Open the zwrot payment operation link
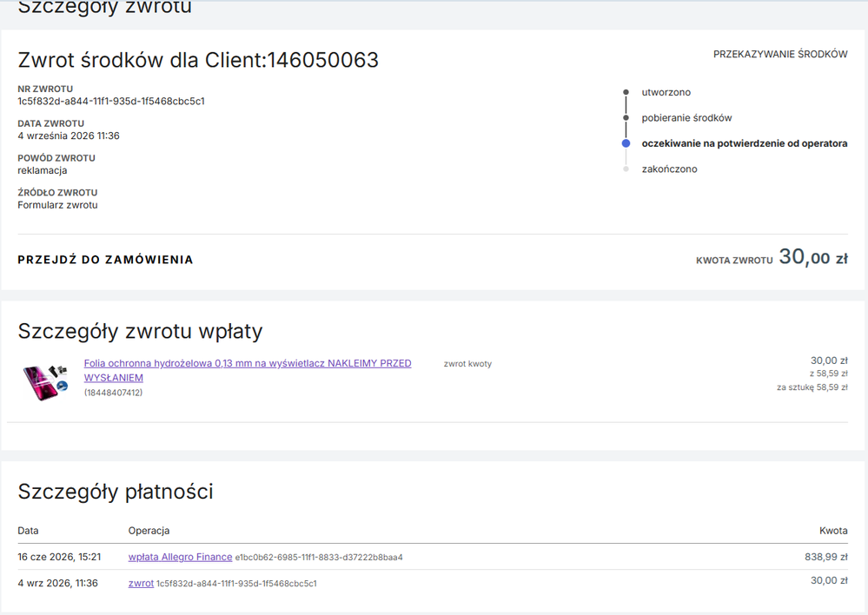 pos(141,583)
